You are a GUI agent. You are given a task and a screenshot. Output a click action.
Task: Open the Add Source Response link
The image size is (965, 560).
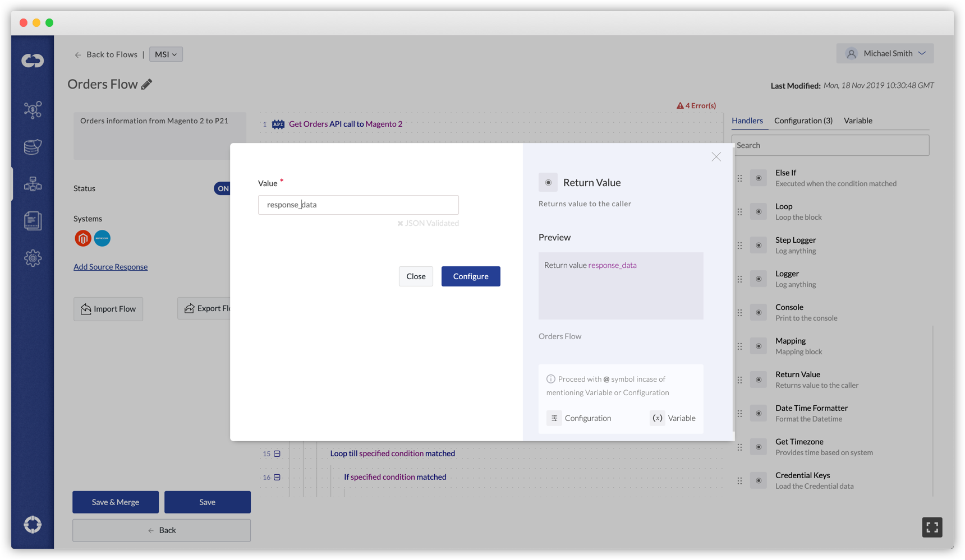pos(111,267)
